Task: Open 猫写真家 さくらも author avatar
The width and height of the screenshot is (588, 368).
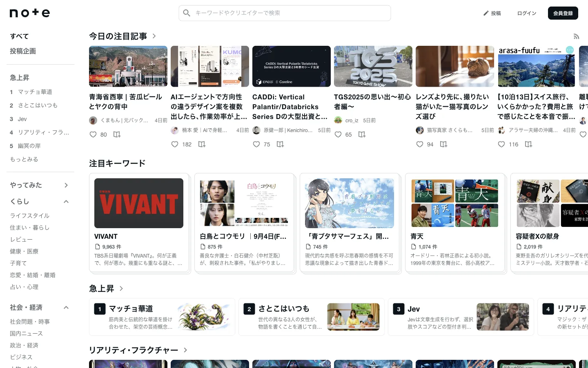Action: 420,130
